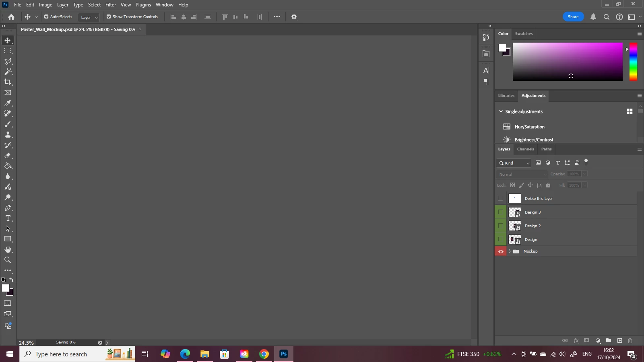Open the Auto-Select Layer dropdown
Image resolution: width=644 pixels, height=362 pixels.
(x=89, y=17)
